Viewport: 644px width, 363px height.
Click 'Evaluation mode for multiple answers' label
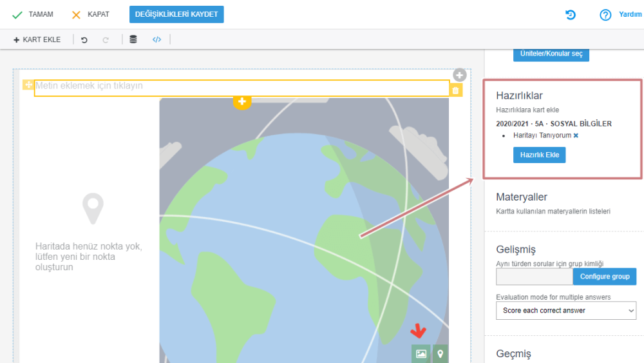pos(553,297)
